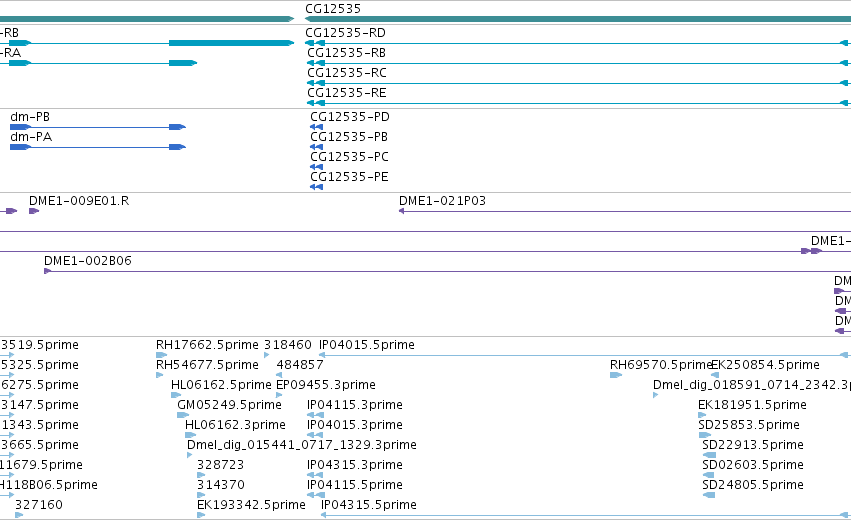Click protein label CG12535-PC
Image resolution: width=851 pixels, height=520 pixels.
(350, 157)
